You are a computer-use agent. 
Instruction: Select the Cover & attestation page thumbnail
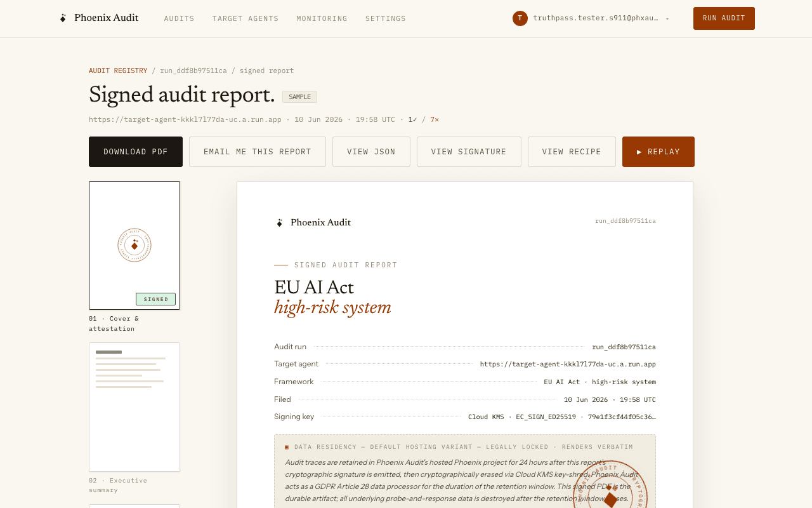point(134,245)
